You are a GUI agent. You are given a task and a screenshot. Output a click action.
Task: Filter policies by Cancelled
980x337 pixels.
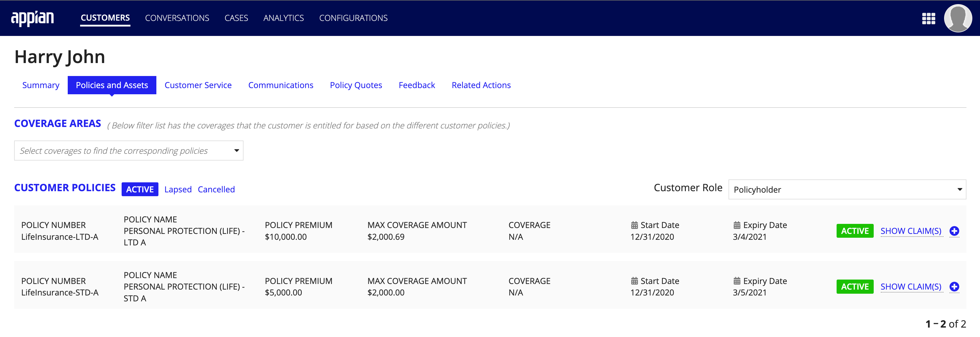point(216,189)
